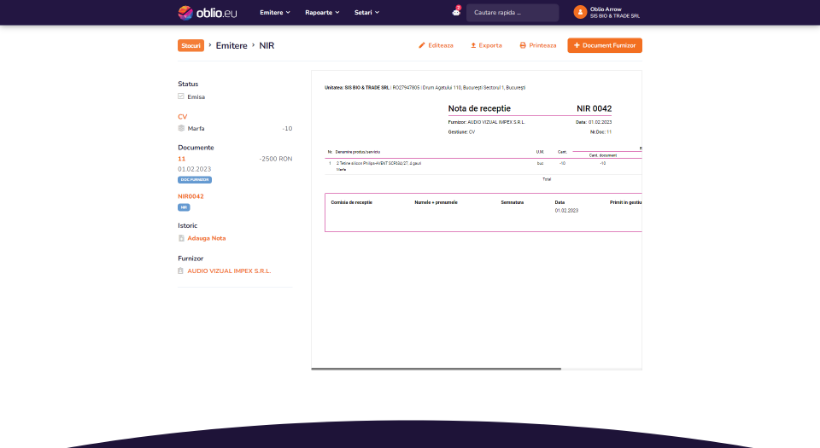The image size is (820, 448).
Task: Click the Marfa stock icon
Action: [181, 128]
